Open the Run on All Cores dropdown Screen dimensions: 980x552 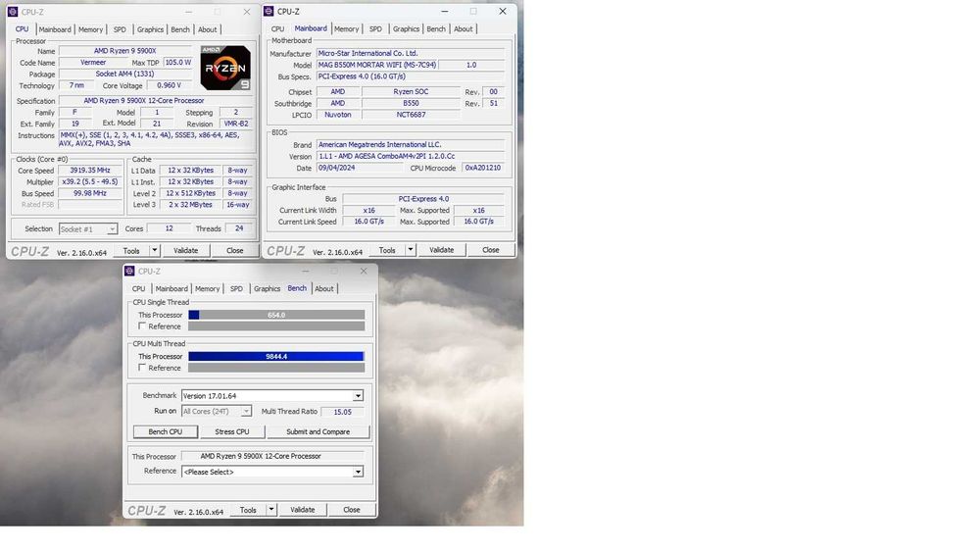coord(246,412)
